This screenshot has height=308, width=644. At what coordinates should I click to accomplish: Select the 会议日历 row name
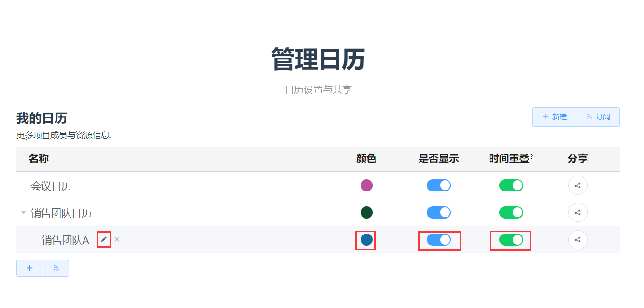tap(51, 186)
